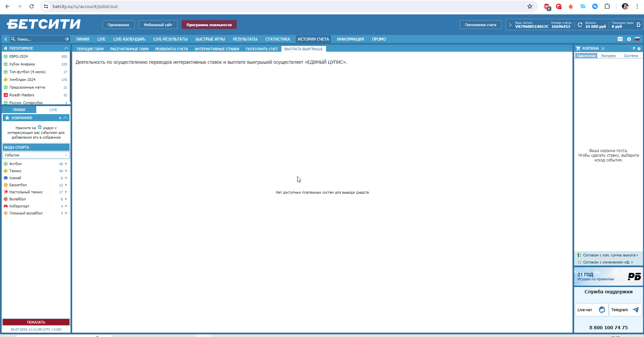644x337 pixels.
Task: Expand the Футбол sport list
Action: tap(66, 164)
